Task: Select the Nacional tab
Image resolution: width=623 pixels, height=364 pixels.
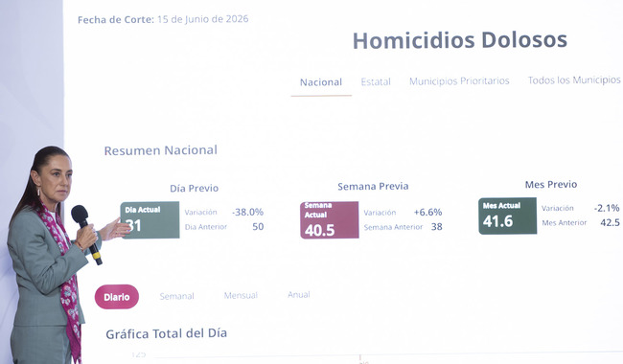Action: click(x=321, y=82)
